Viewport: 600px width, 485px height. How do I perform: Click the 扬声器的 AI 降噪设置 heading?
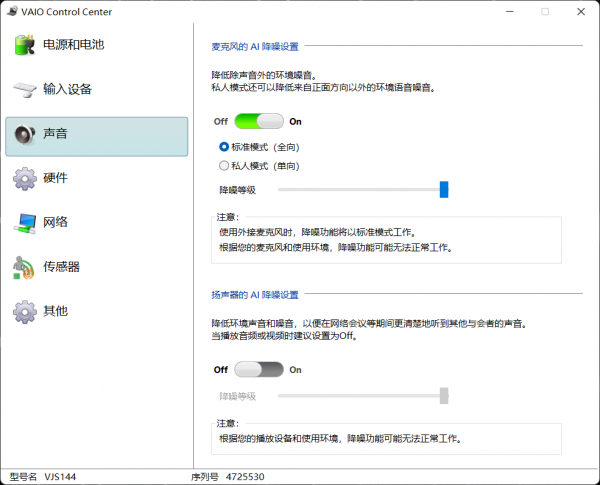(255, 295)
